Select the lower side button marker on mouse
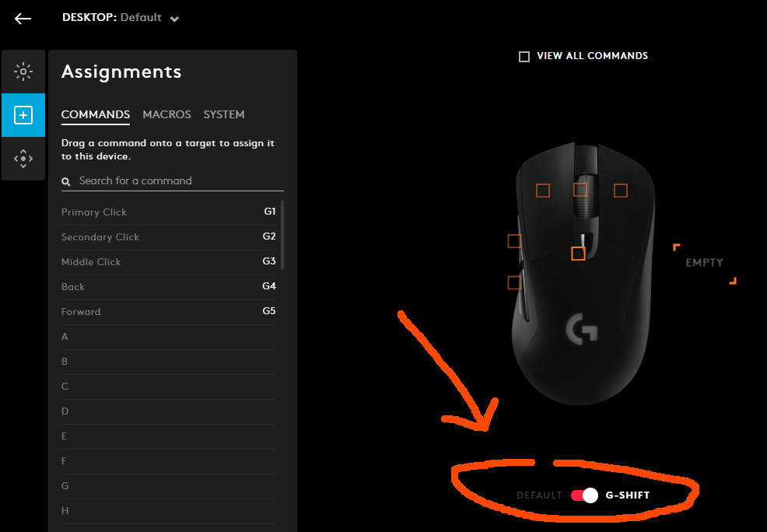Viewport: 767px width, 532px height. (x=514, y=282)
